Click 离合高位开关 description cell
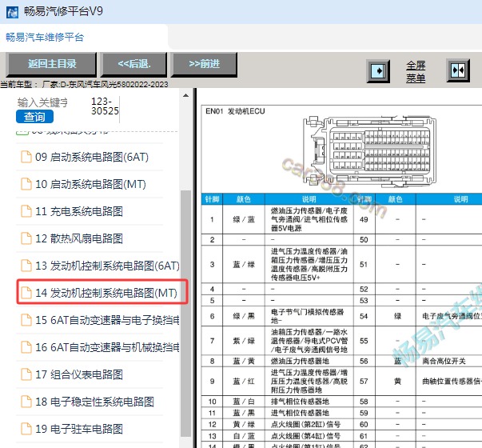This screenshot has height=448, width=482. [448, 361]
